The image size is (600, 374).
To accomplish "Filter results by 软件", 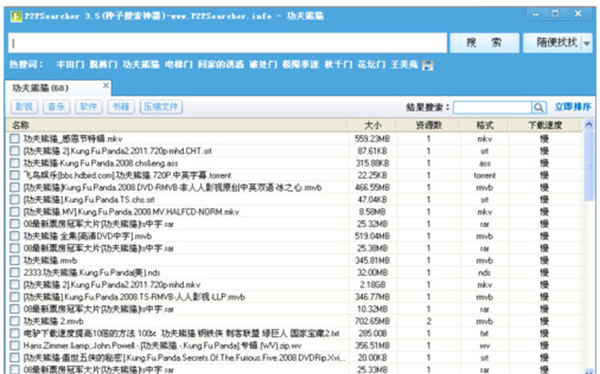I will pyautogui.click(x=88, y=107).
